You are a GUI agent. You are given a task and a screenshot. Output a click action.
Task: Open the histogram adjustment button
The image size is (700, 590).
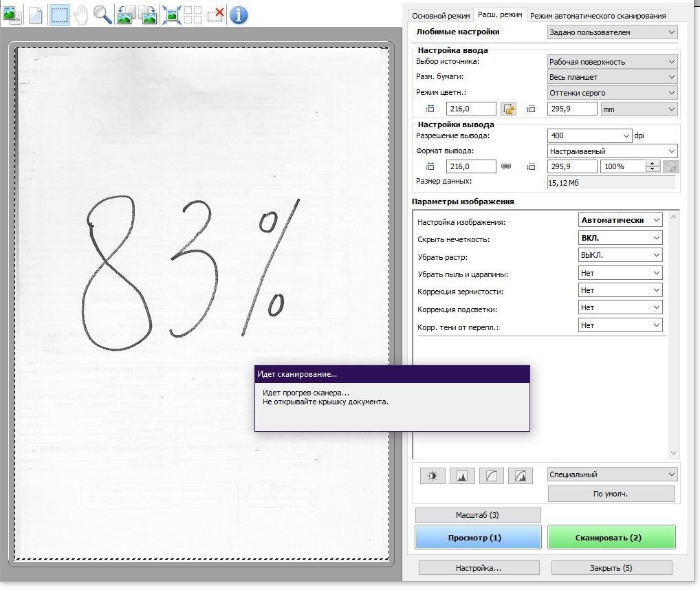pyautogui.click(x=462, y=476)
